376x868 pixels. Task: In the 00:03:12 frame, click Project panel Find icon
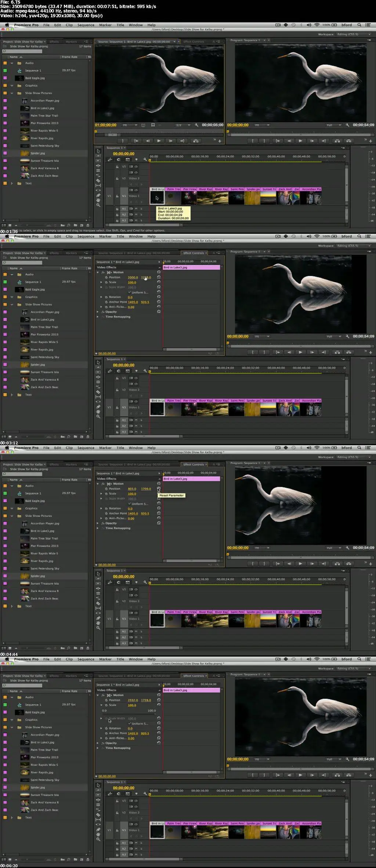click(x=69, y=436)
